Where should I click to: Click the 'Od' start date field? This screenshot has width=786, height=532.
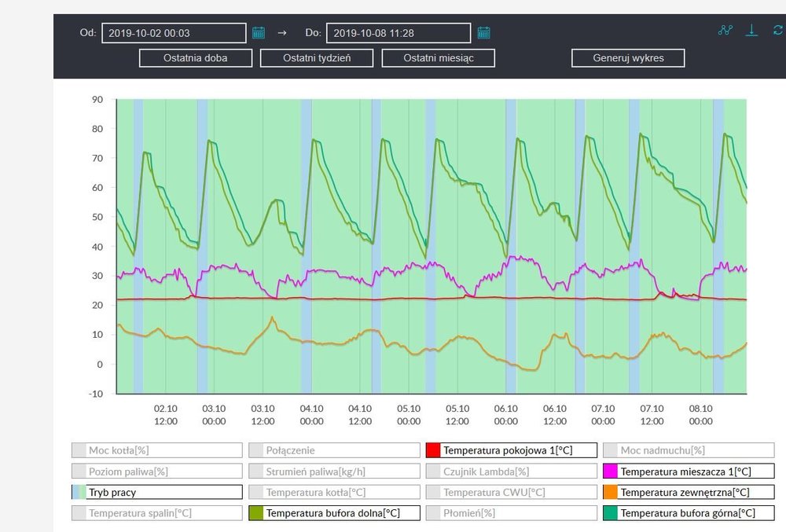(174, 33)
